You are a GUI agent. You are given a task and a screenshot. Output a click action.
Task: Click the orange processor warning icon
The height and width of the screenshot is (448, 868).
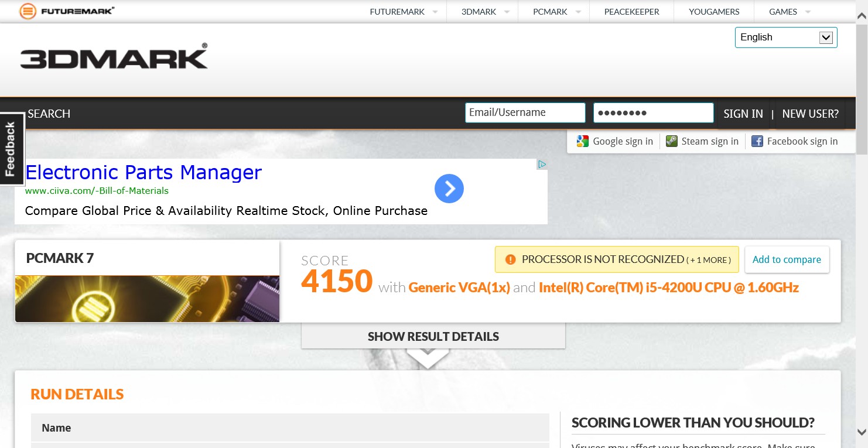click(510, 259)
